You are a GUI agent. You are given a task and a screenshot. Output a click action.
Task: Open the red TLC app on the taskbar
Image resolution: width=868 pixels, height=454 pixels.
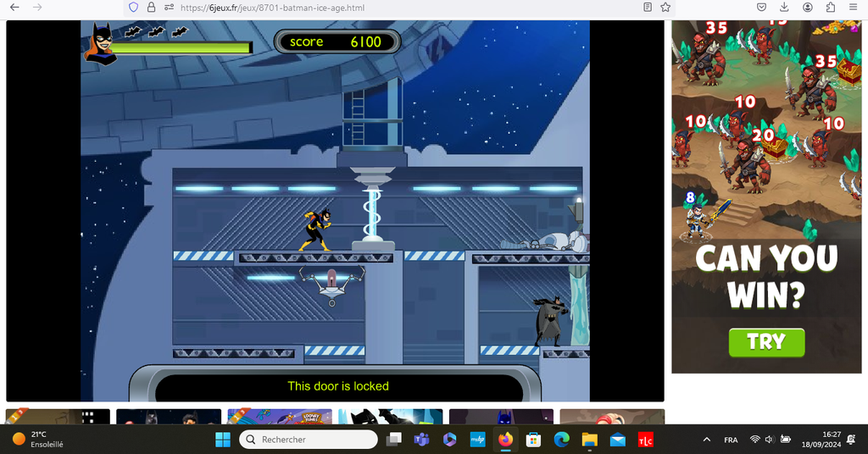tap(645, 440)
